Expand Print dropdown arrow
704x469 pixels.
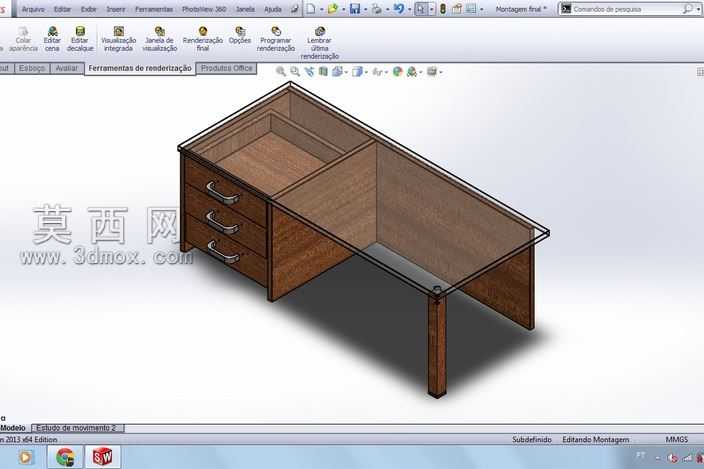tap(387, 9)
